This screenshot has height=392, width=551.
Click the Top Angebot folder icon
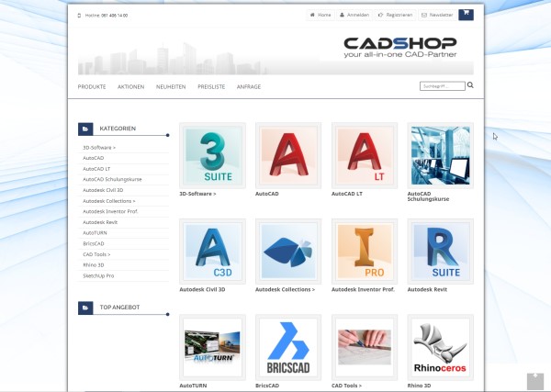coord(85,308)
